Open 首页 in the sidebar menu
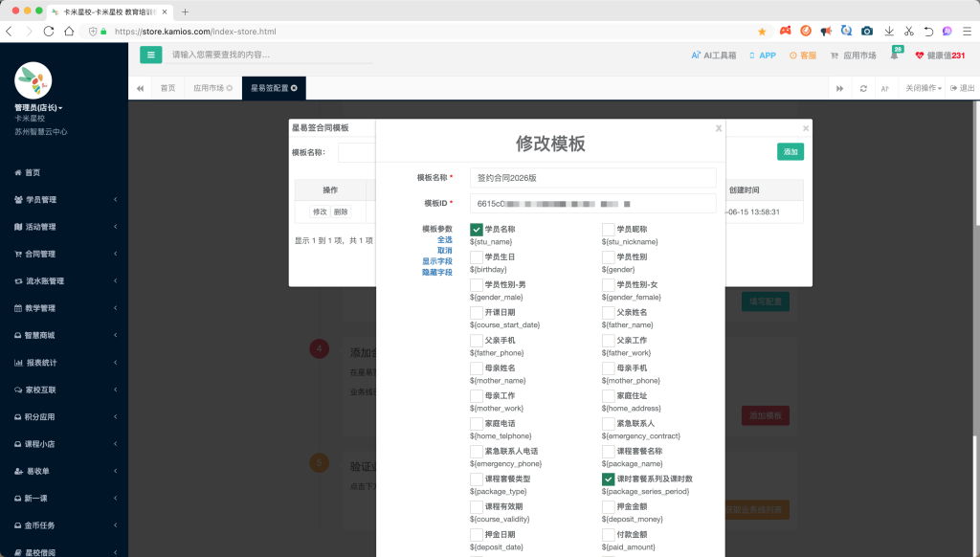Image resolution: width=980 pixels, height=557 pixels. 64,172
